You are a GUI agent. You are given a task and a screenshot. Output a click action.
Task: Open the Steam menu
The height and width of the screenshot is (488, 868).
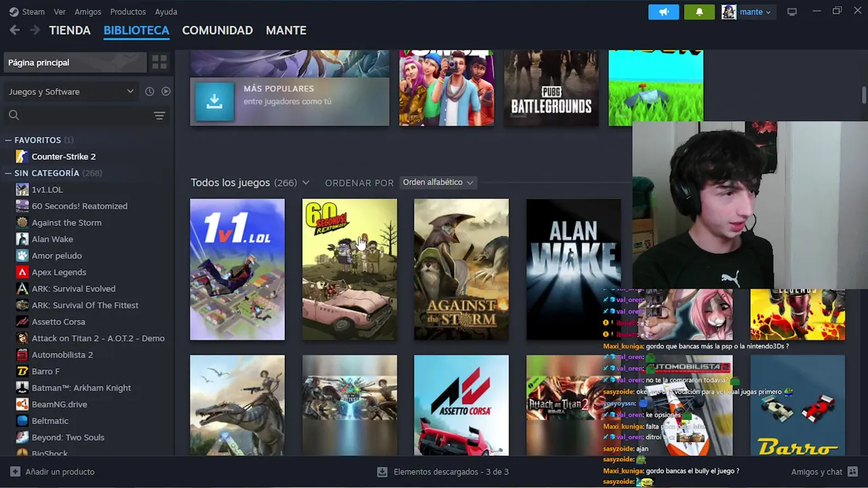pyautogui.click(x=33, y=12)
